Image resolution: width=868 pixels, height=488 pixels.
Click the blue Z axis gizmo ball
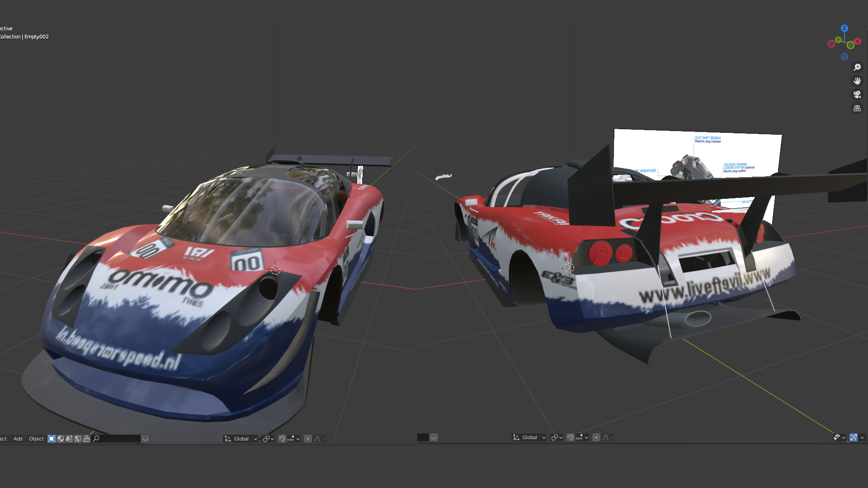coord(844,28)
